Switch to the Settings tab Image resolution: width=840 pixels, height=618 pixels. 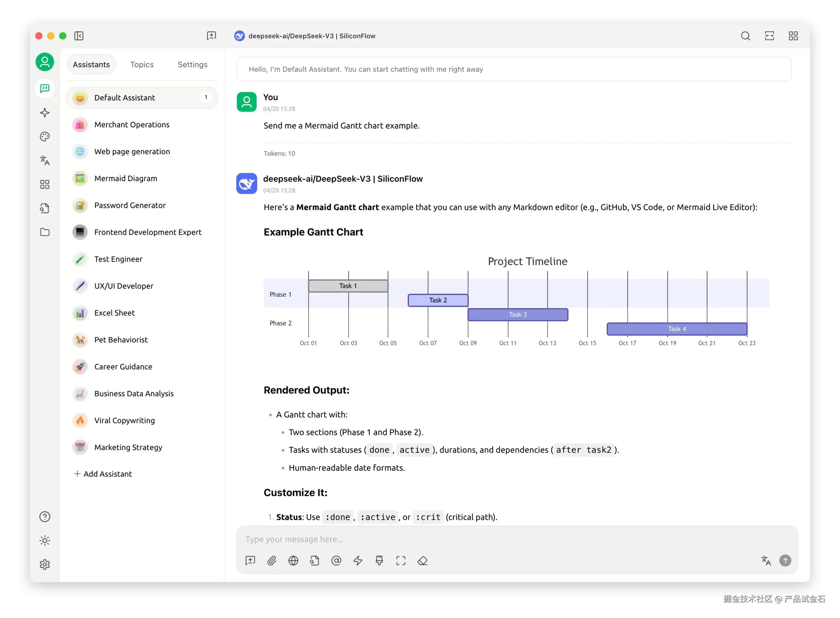[x=192, y=64]
